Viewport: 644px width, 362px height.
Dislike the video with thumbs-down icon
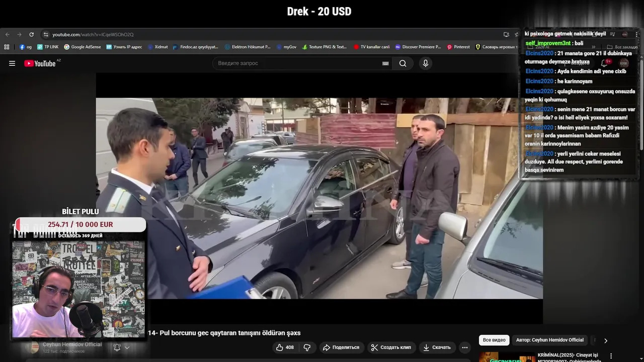tap(307, 347)
